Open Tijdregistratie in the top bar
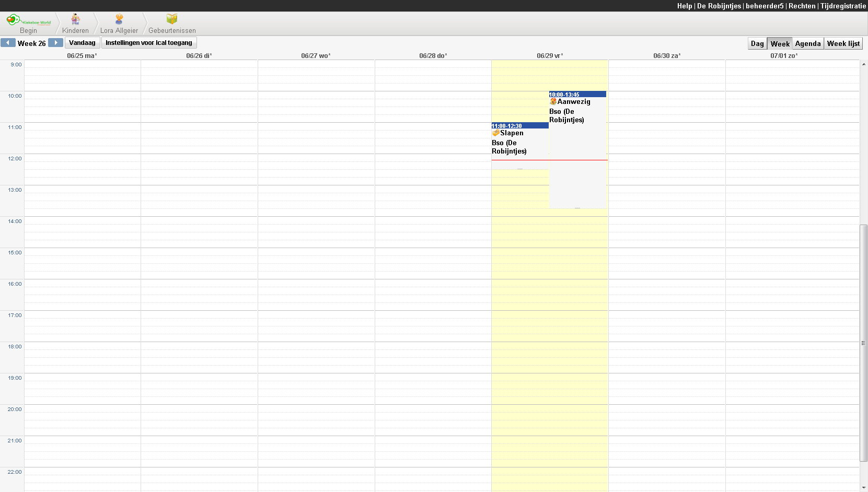Screen dimensions: 868x492 (843, 6)
